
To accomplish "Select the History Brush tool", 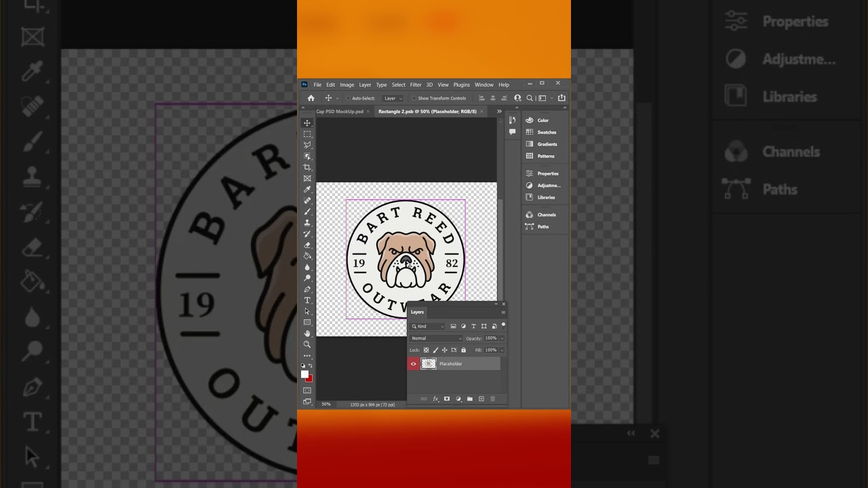I will click(x=307, y=234).
